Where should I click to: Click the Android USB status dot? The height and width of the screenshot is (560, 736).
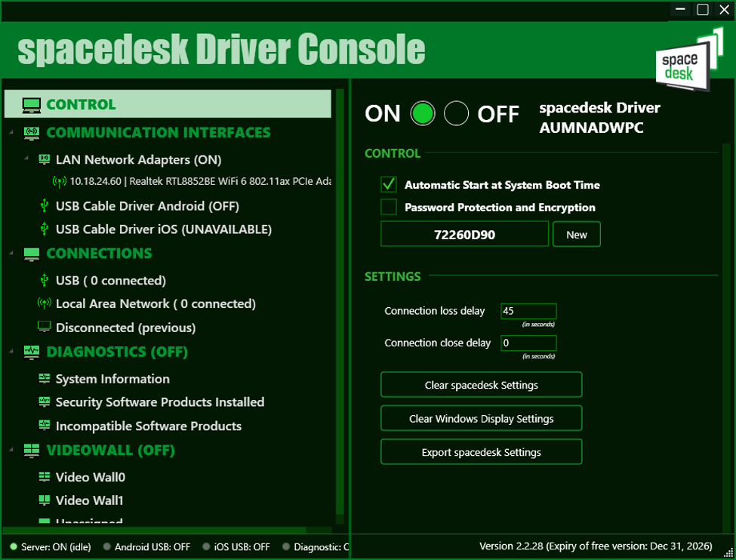pos(107,546)
